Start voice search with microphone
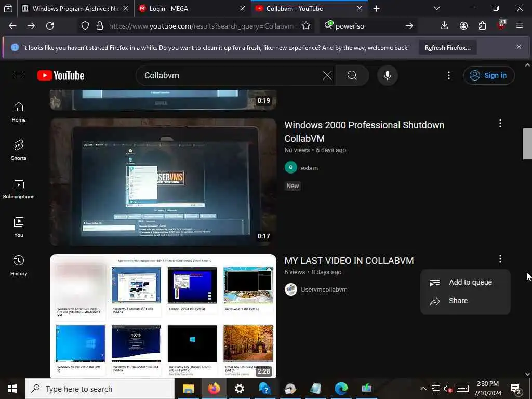Viewport: 532px width, 399px height. click(x=388, y=75)
